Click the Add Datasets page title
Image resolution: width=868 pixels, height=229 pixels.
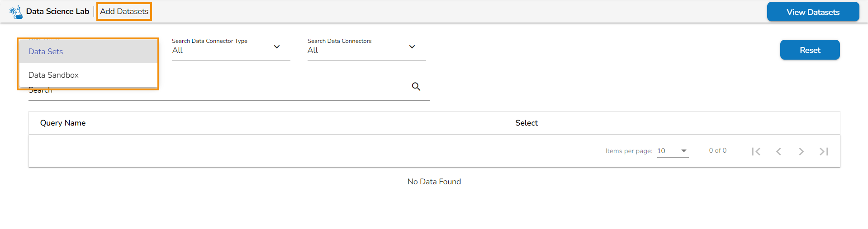click(x=124, y=11)
